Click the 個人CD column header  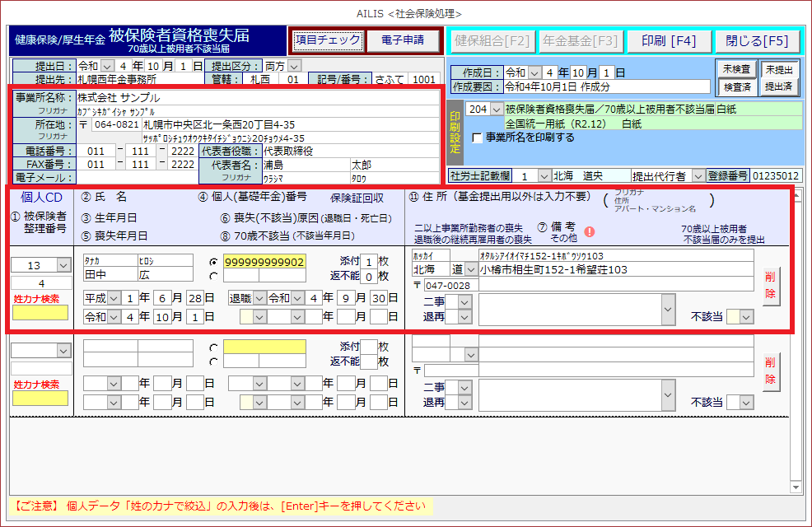41,197
